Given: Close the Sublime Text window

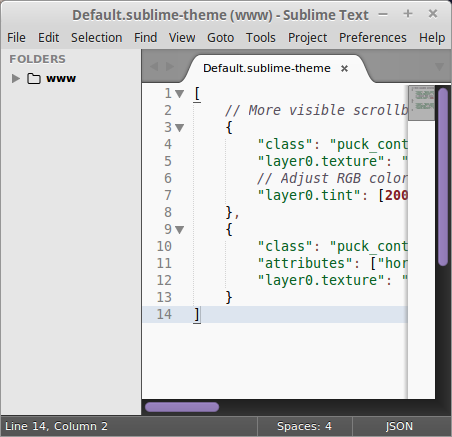Looking at the screenshot, I should (433, 14).
